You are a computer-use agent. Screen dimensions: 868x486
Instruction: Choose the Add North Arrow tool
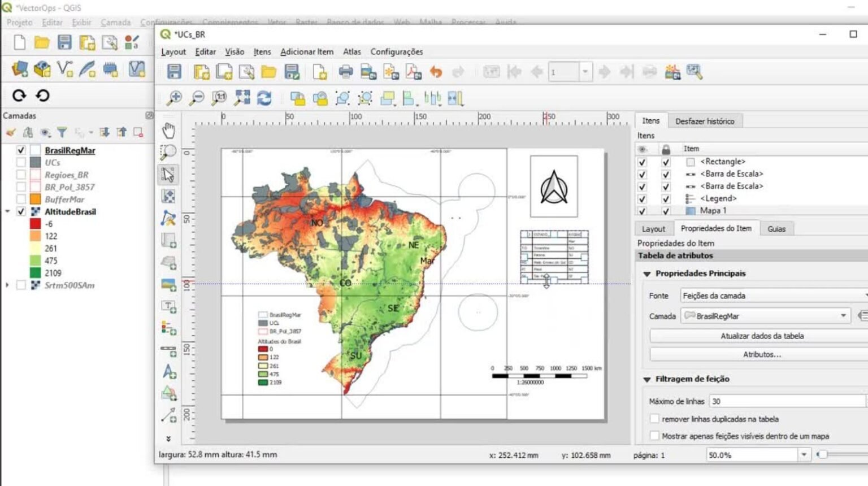pyautogui.click(x=168, y=372)
